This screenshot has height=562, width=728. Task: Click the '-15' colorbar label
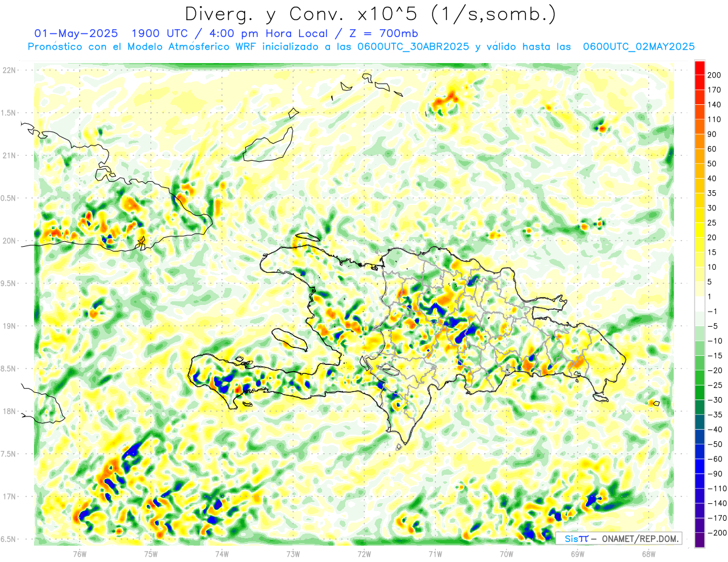point(715,355)
